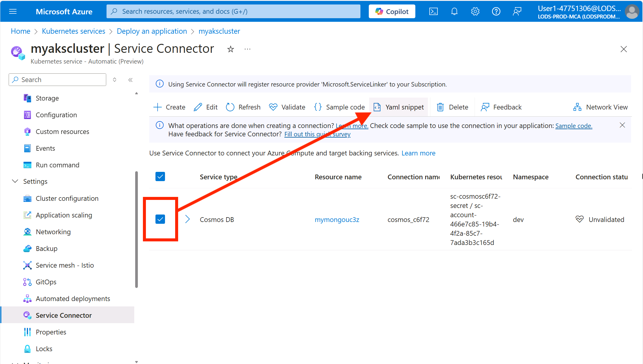Open portal settings gear
Image resolution: width=643 pixels, height=364 pixels.
(475, 11)
